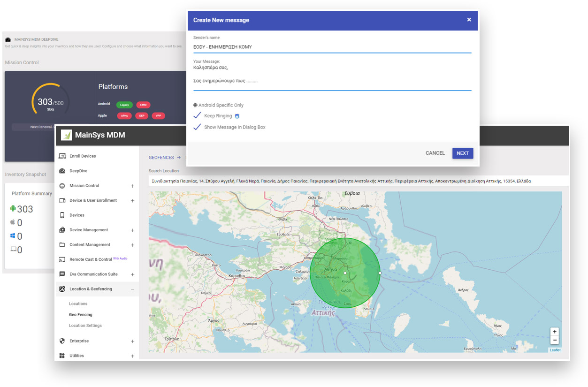Click the geofence radius edge handle
Viewport: 588px width, 387px height.
pos(380,273)
